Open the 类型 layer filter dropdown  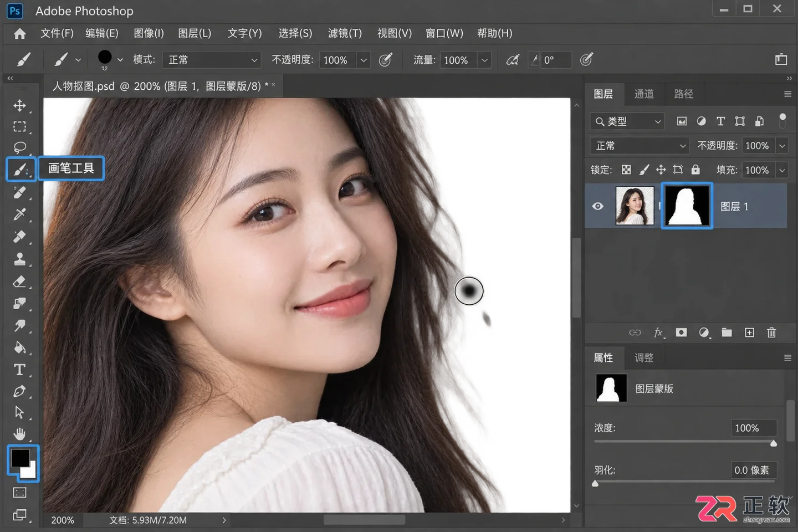(x=627, y=121)
